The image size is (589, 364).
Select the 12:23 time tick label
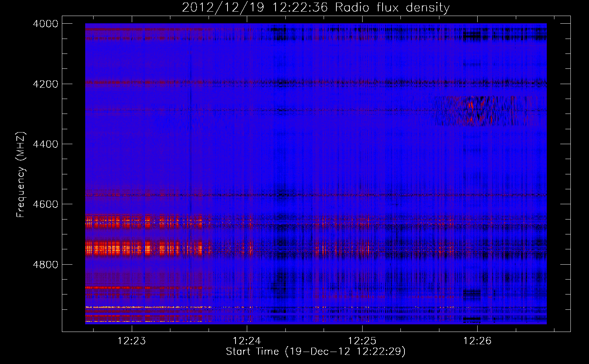[132, 341]
